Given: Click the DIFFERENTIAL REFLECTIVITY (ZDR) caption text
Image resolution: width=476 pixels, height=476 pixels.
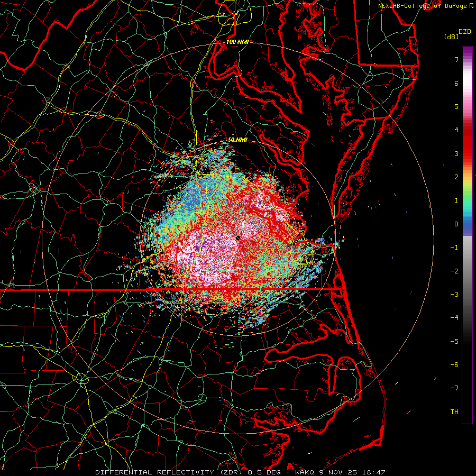Looking at the screenshot, I should 170,472.
